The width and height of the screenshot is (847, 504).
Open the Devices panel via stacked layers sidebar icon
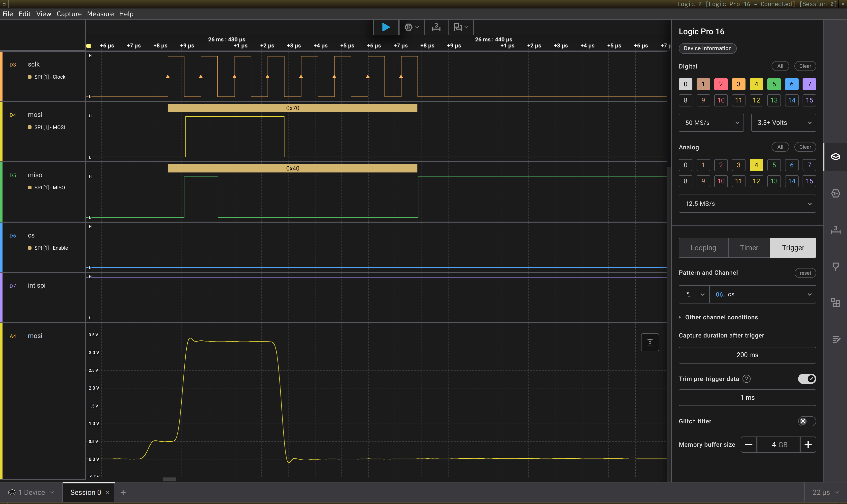835,157
